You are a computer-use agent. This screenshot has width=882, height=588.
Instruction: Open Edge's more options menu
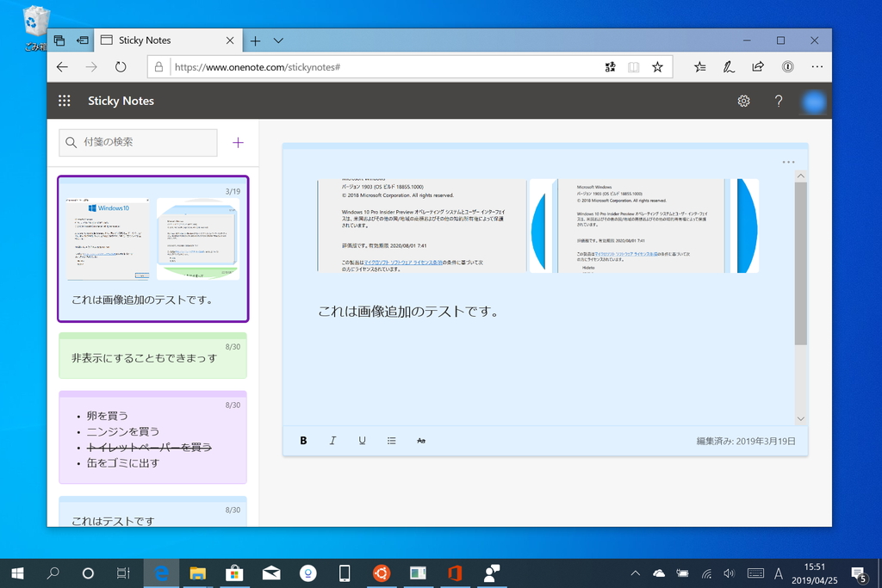click(x=817, y=65)
